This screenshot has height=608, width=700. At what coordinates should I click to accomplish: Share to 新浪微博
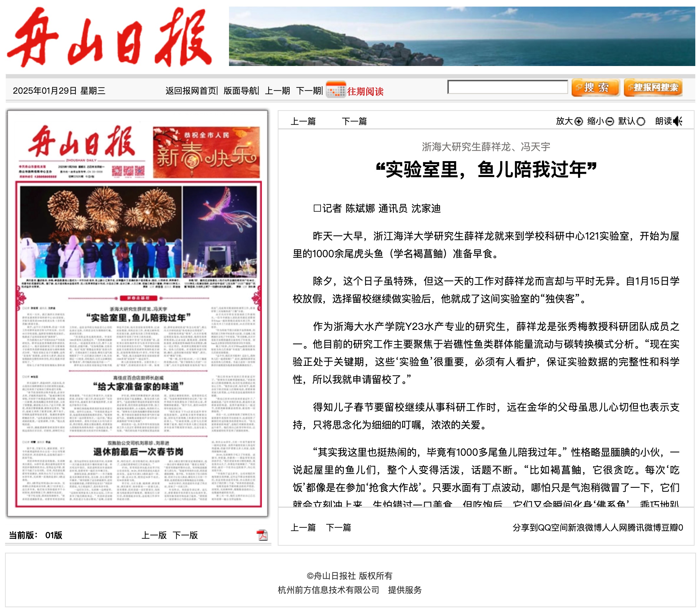tap(585, 528)
